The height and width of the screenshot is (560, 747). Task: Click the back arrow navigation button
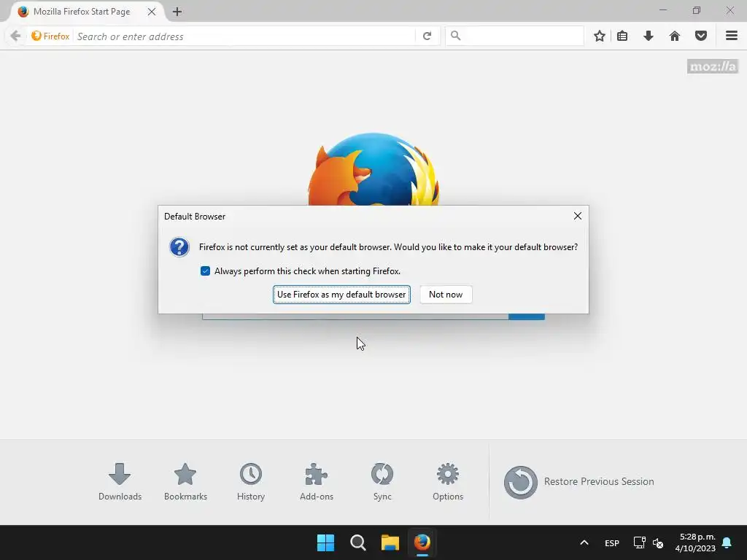[x=15, y=36]
